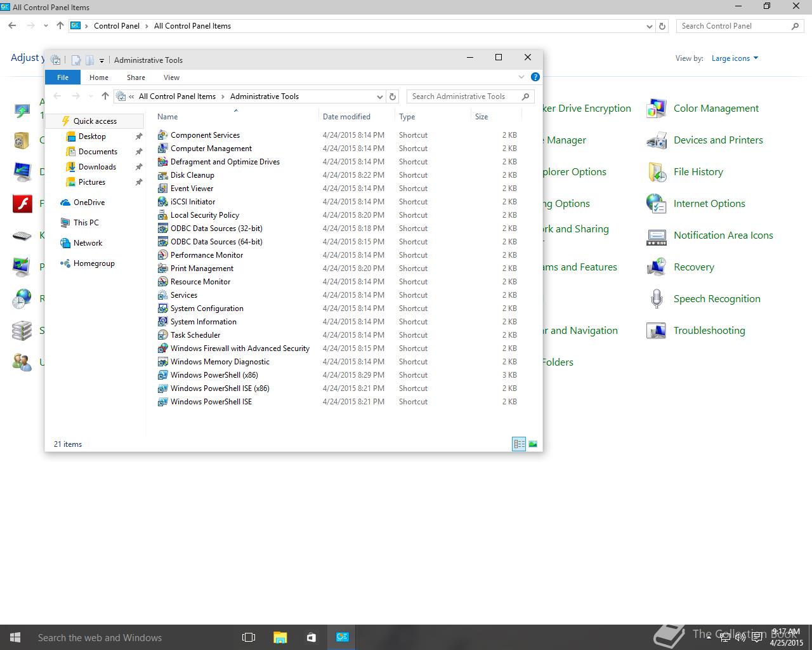Select This PC in the navigation pane

coord(86,223)
